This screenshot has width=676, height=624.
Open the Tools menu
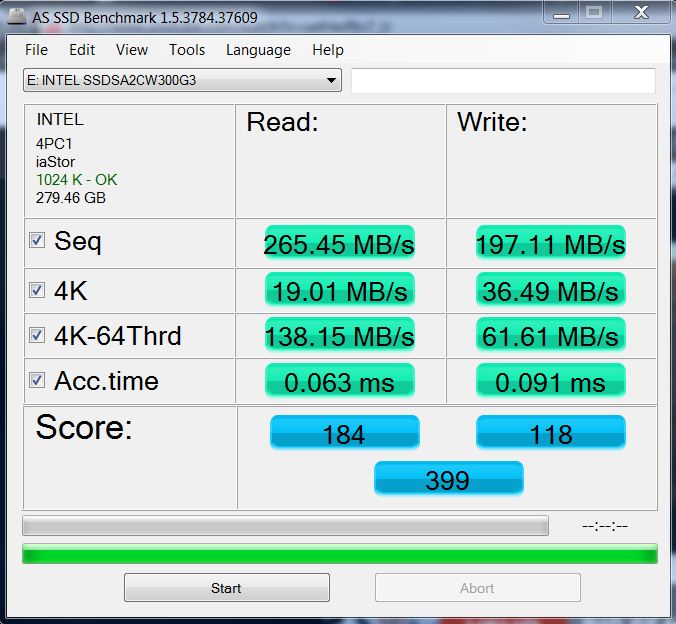tap(187, 50)
